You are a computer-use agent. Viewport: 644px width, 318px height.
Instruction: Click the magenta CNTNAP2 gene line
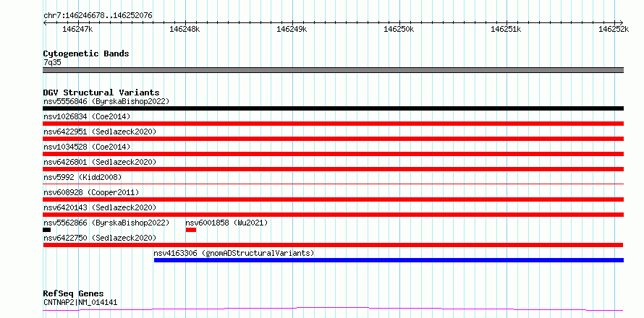[333, 309]
